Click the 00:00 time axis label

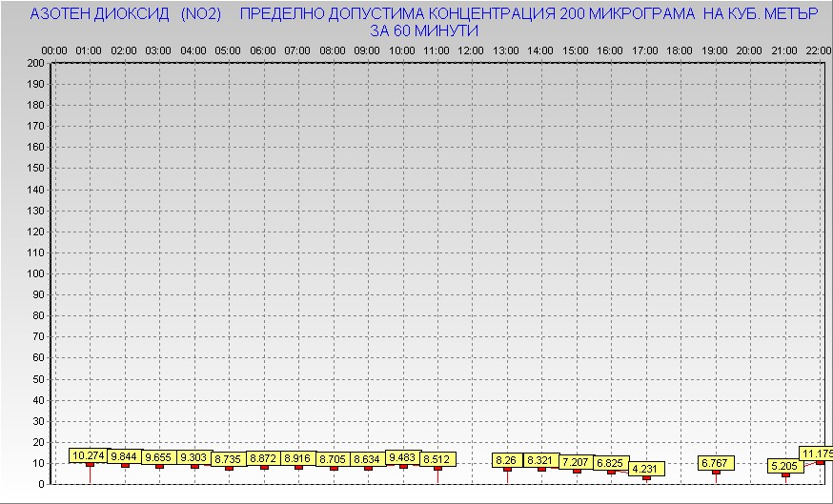click(54, 50)
